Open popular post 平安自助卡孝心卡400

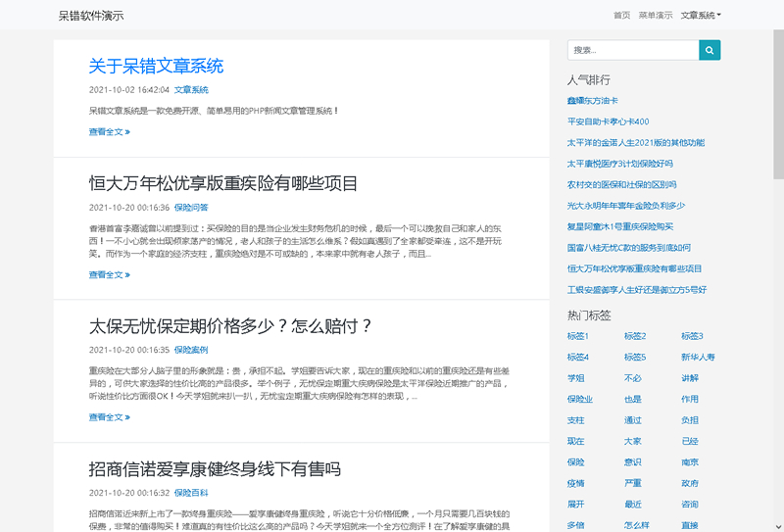click(x=608, y=121)
